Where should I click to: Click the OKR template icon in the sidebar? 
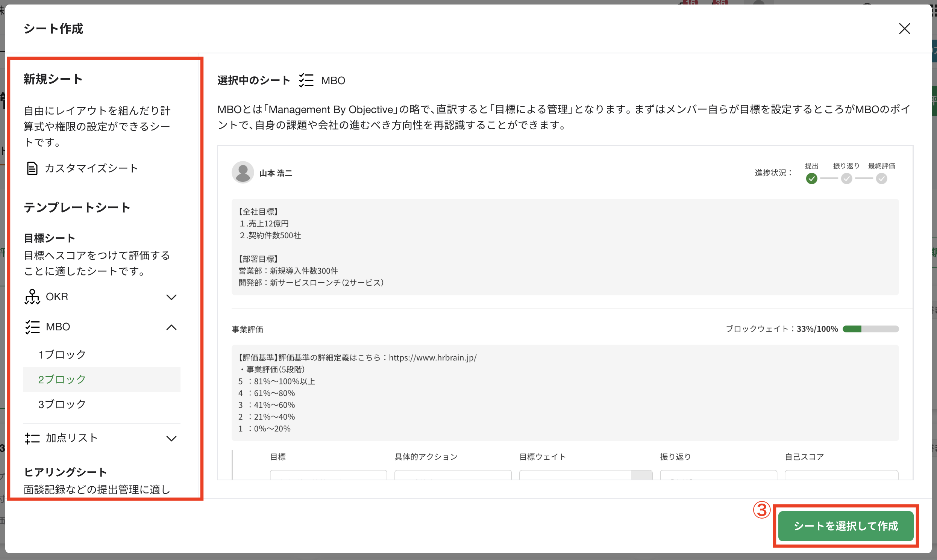tap(32, 297)
